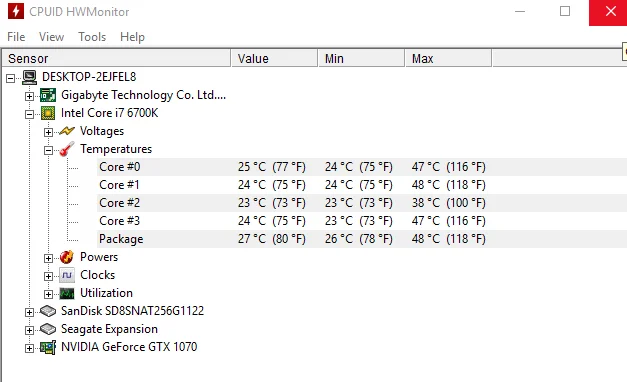
Task: Select the Package temperature row
Action: point(362,239)
